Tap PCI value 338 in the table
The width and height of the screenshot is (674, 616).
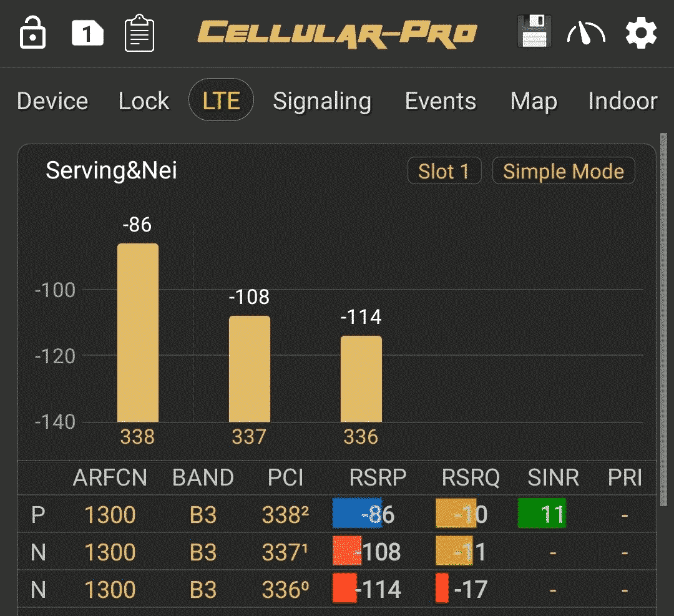click(285, 514)
